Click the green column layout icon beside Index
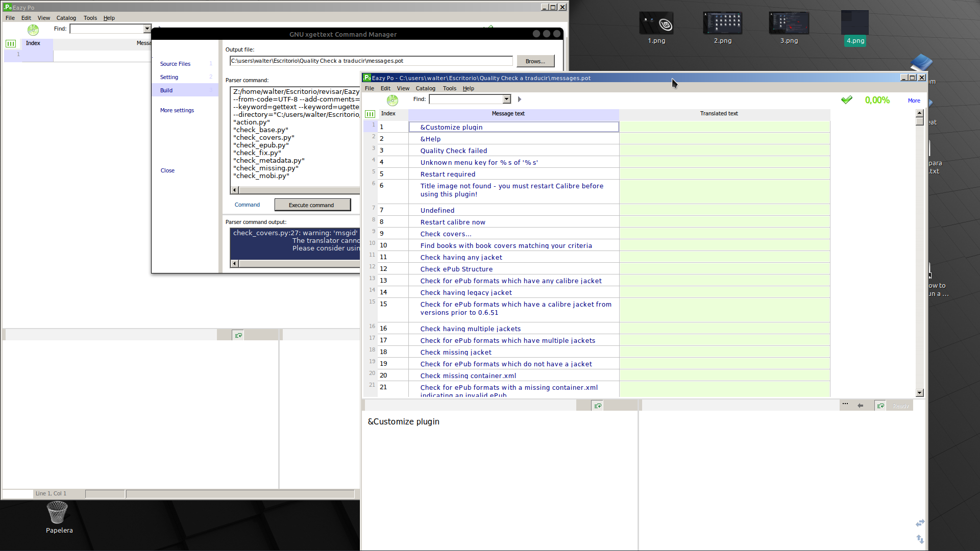 (x=370, y=114)
